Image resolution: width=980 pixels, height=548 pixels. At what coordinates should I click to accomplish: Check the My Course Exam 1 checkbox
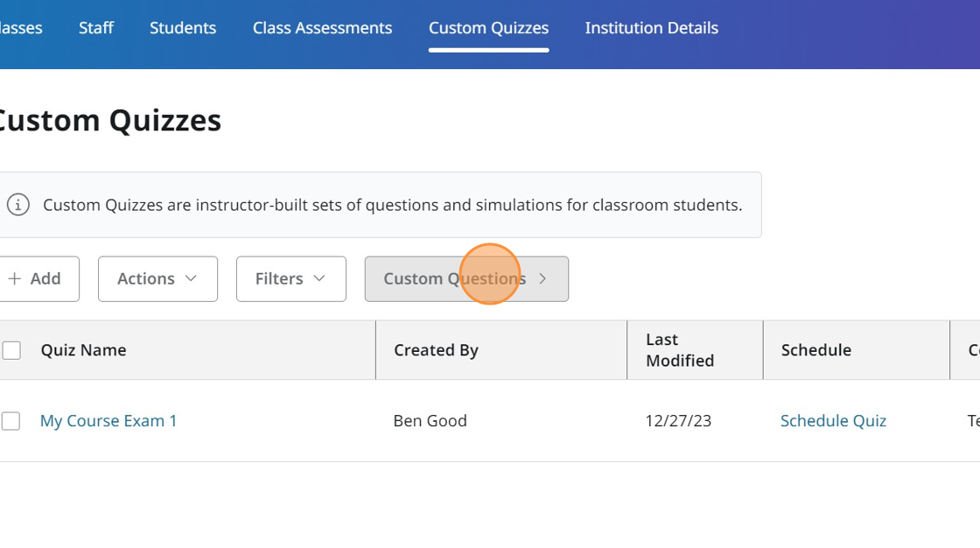point(11,421)
